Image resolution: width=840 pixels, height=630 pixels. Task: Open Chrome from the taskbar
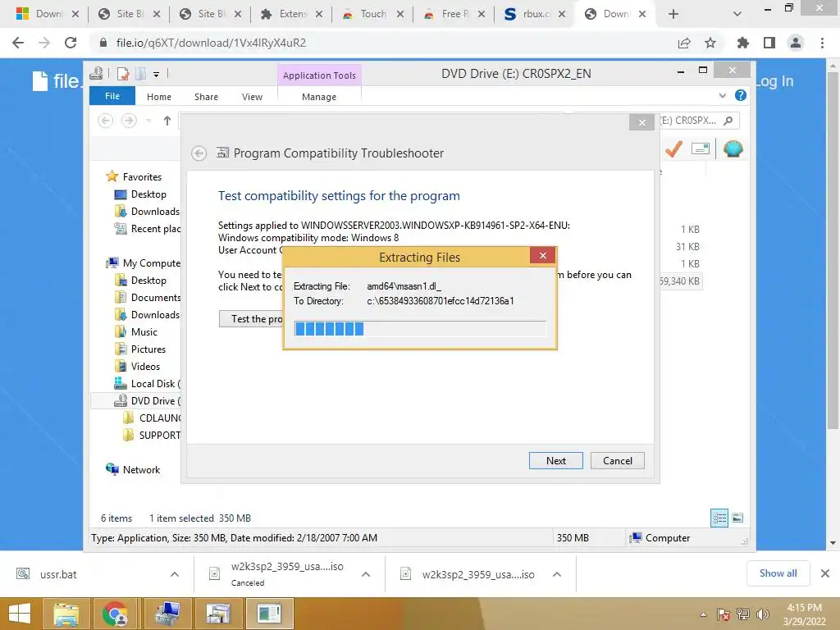pos(115,614)
